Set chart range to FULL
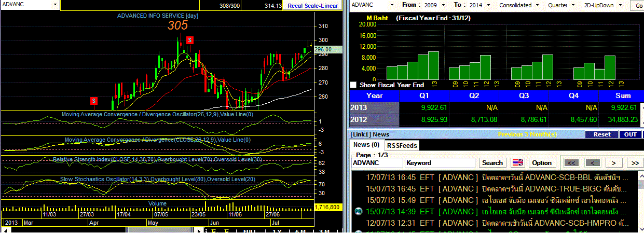The height and width of the screenshot is (233, 644). (x=249, y=231)
